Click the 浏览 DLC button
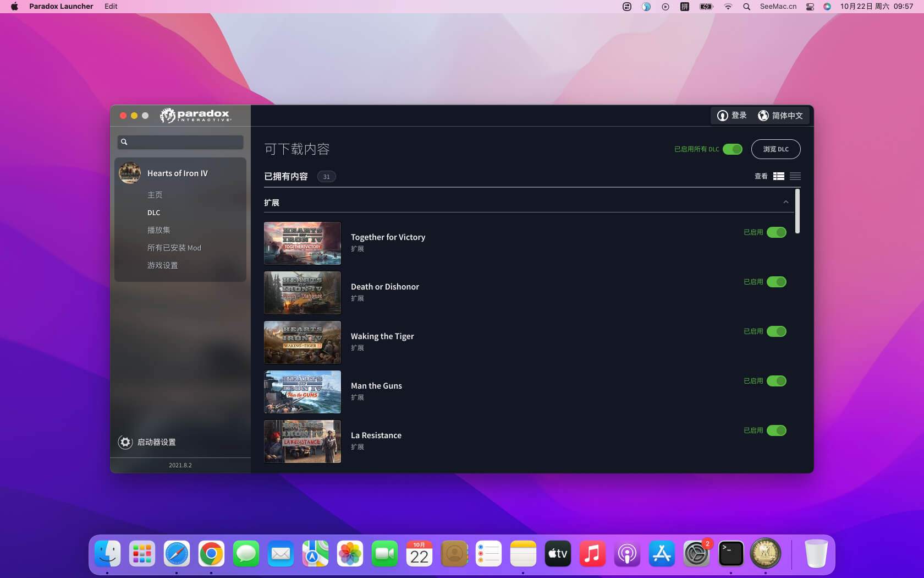 pos(776,149)
